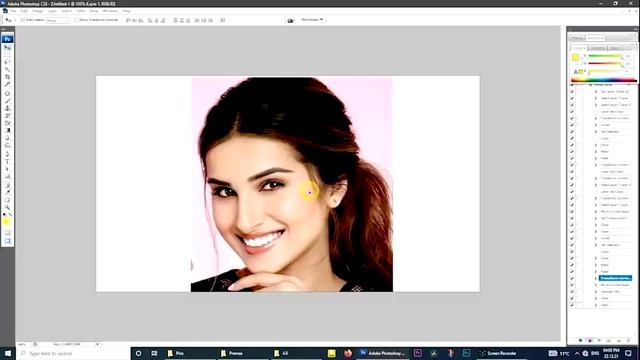Open the Image menu
This screenshot has width=640, height=360.
point(38,11)
